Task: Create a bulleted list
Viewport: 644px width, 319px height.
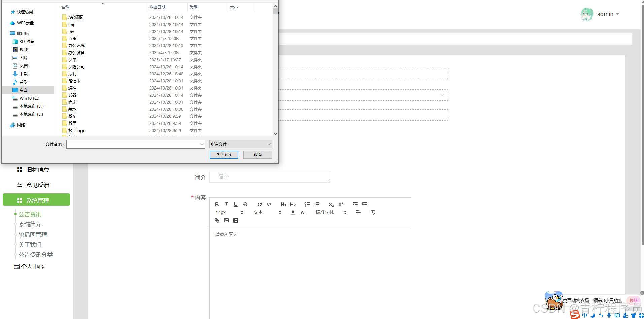Action: (x=317, y=204)
